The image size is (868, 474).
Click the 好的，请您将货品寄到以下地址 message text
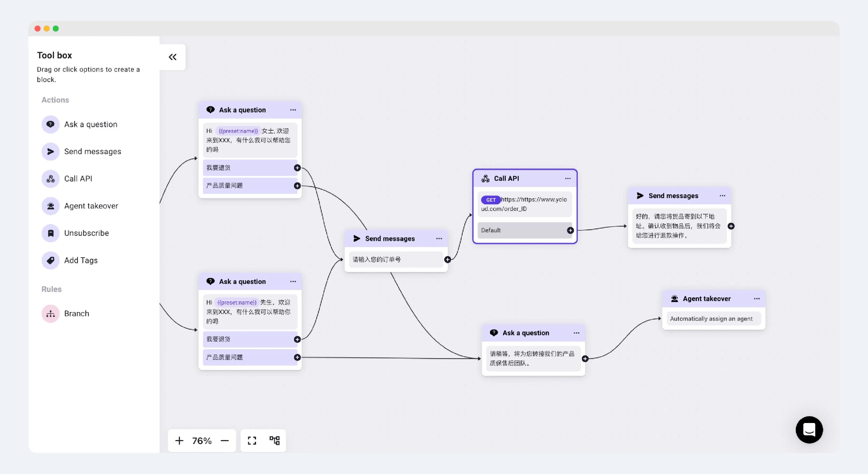click(678, 226)
